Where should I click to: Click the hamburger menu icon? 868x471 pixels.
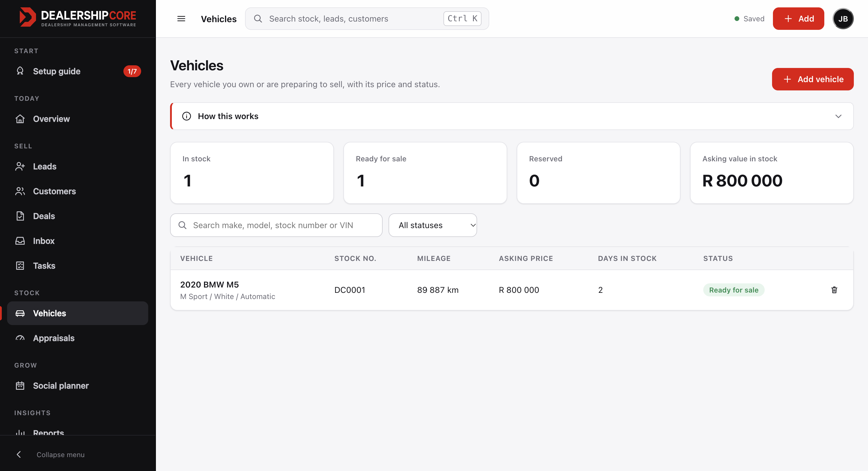(181, 19)
